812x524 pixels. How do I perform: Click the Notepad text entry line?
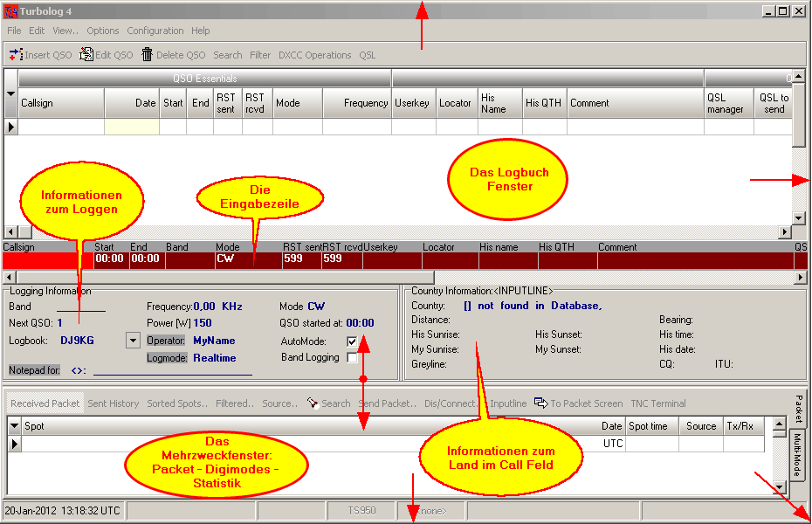click(x=173, y=369)
